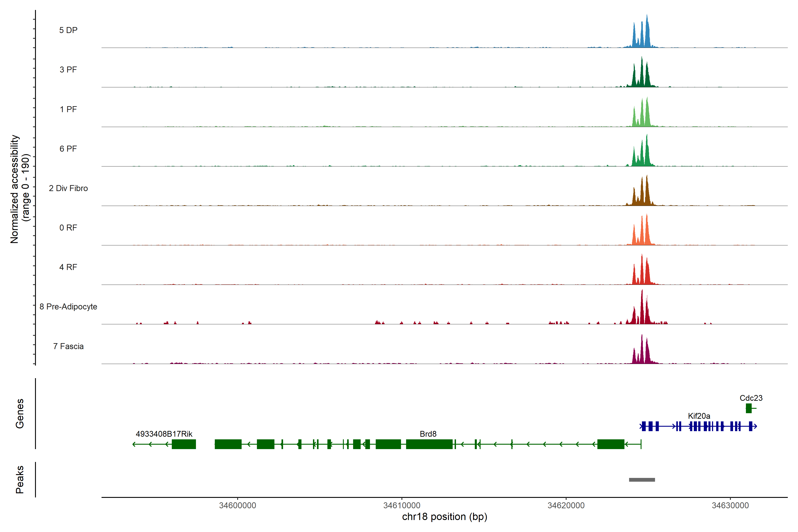Click the blue accessibility peak in 5 DP
This screenshot has width=798, height=532.
click(x=647, y=36)
